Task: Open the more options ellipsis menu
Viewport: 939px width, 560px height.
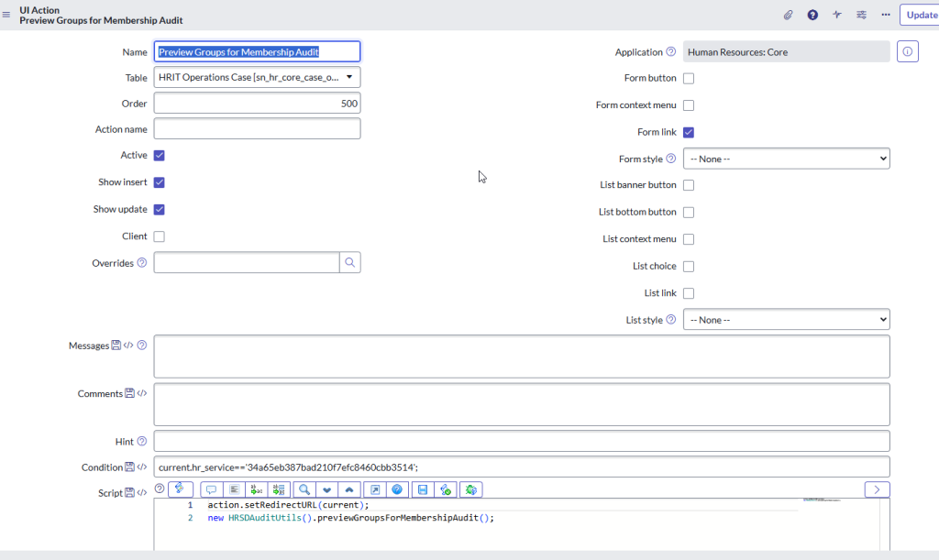Action: point(885,15)
